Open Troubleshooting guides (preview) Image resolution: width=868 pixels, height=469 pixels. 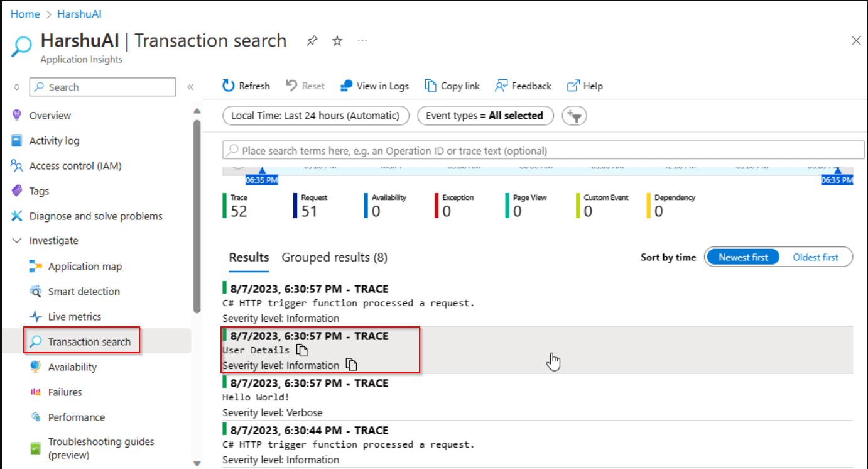tap(100, 448)
